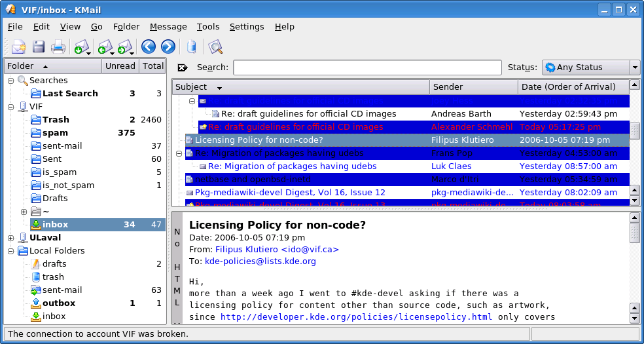Sort messages by the Subject column header
Viewport: 644px width, 344px height.
point(300,87)
